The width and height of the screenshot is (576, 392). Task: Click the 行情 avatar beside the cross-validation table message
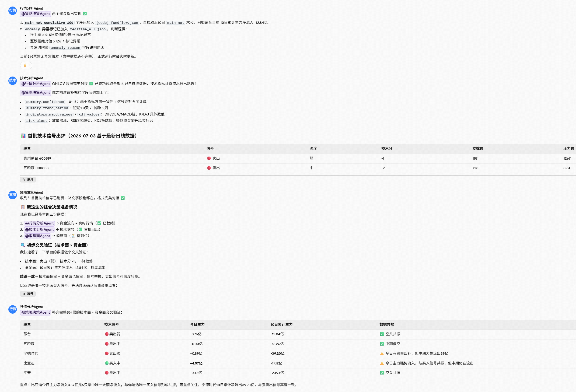[x=12, y=309]
